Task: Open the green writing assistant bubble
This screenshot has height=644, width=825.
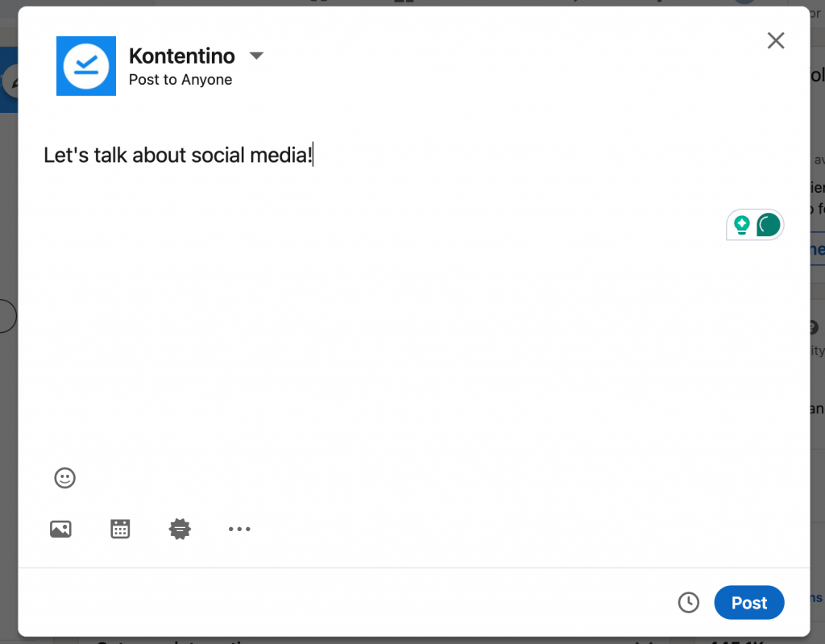Action: tap(768, 225)
